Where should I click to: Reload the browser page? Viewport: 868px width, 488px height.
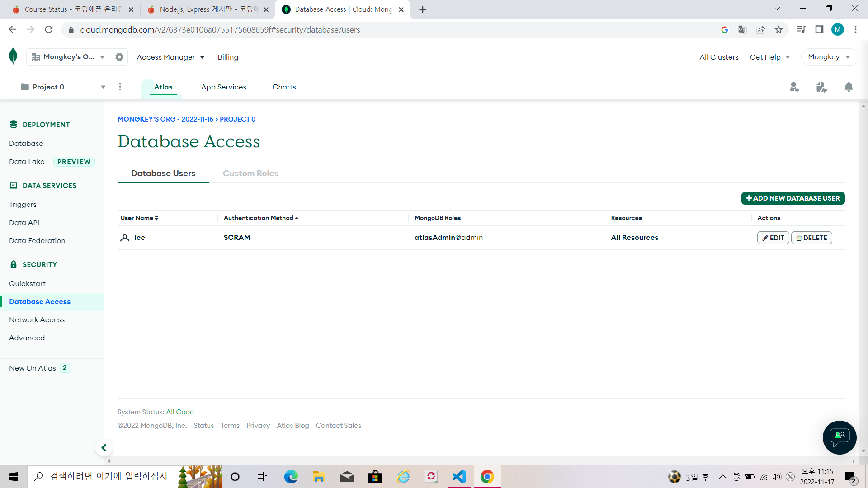[49, 30]
